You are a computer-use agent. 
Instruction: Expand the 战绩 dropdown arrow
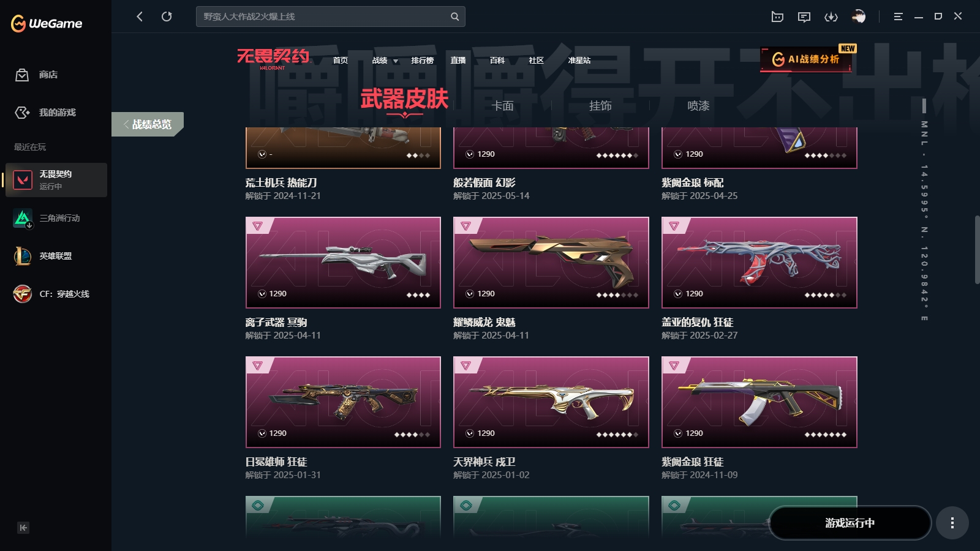tap(396, 61)
